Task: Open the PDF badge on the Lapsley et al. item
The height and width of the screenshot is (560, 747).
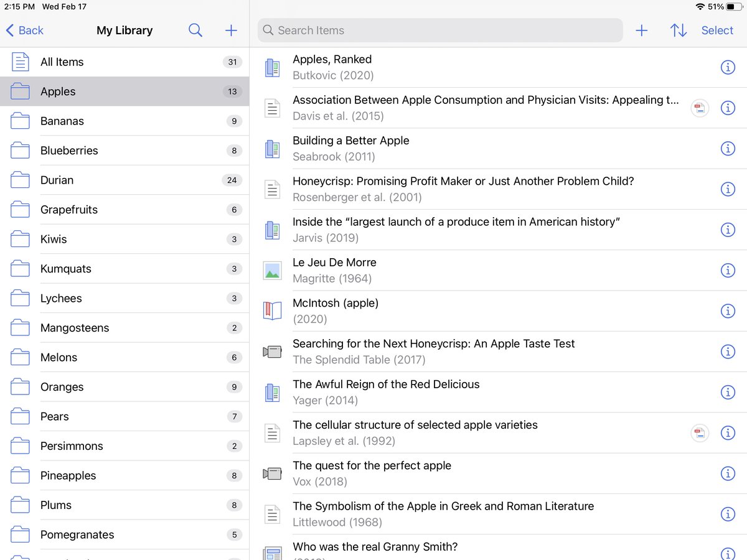Action: pos(699,432)
